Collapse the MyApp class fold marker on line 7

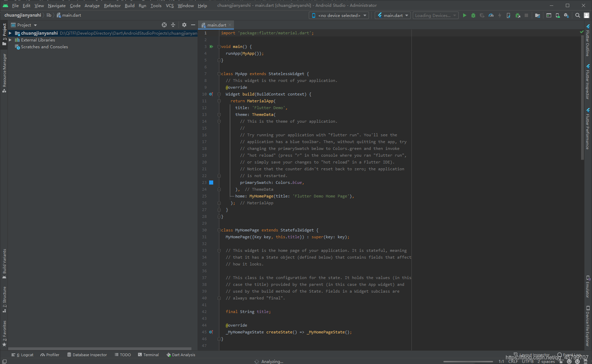click(219, 74)
